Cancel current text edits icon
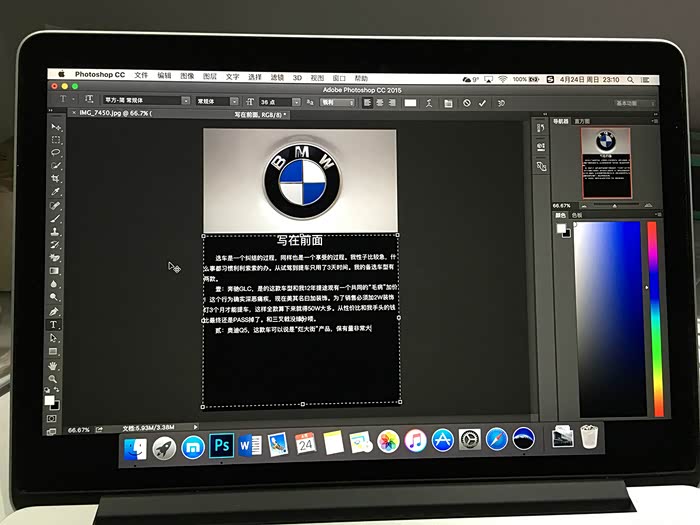Screen dimensions: 700x525 (x=467, y=103)
